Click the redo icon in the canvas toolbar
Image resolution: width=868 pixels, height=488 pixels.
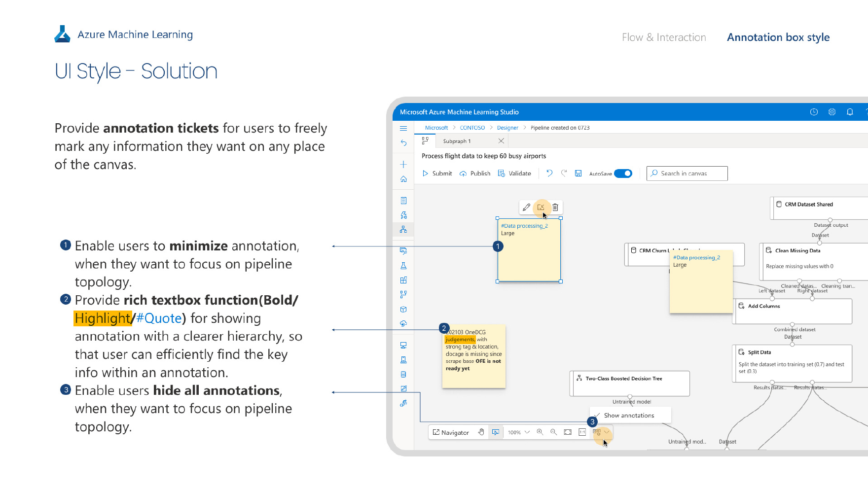point(564,173)
